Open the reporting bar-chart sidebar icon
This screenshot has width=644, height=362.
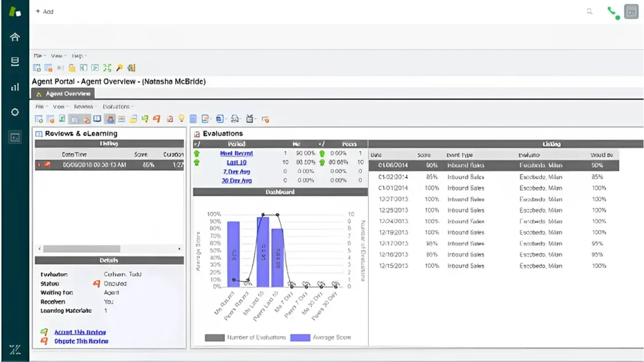pyautogui.click(x=15, y=87)
